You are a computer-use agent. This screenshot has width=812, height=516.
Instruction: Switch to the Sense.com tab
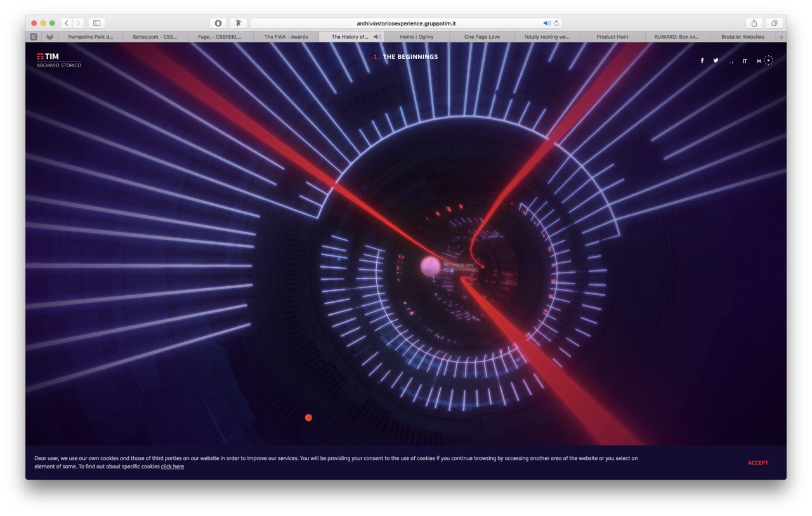tap(155, 37)
